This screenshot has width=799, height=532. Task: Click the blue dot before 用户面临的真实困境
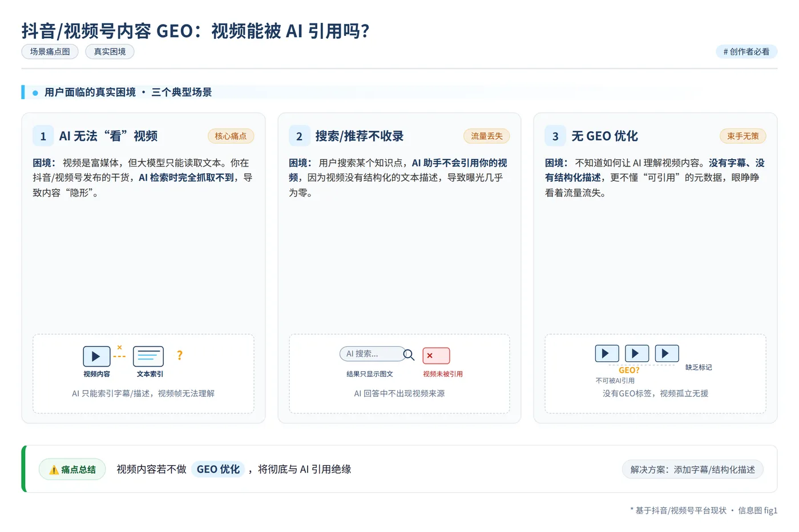click(x=35, y=92)
